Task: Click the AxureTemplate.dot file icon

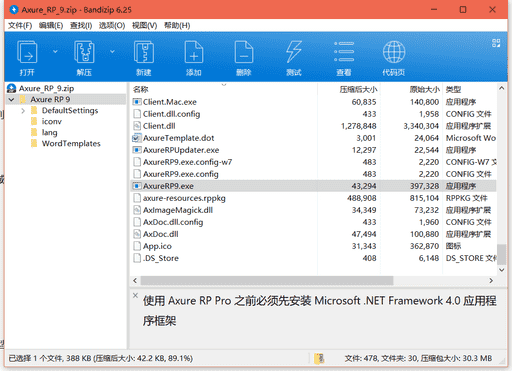Action: tap(137, 138)
